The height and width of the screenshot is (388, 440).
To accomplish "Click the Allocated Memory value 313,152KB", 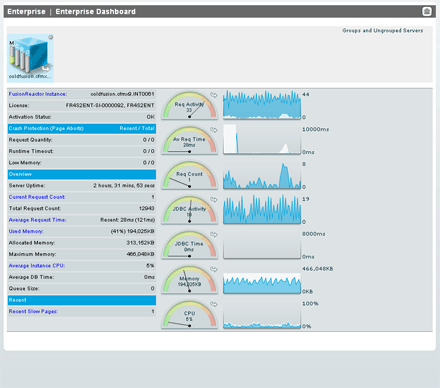I will (140, 243).
